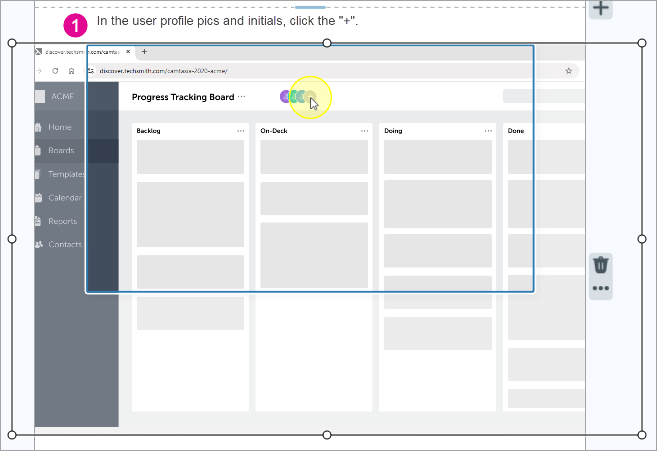This screenshot has width=657, height=451.
Task: Open the three-dot more options menu
Action: (600, 289)
